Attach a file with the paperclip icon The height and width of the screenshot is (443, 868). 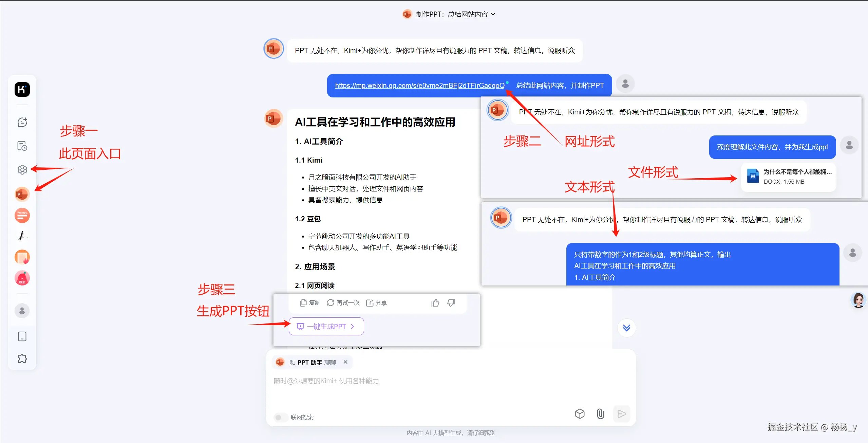601,414
